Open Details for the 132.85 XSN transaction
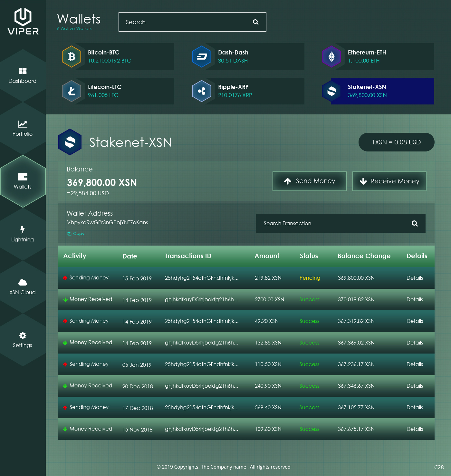Viewport: 451px width, 476px height. 415,343
